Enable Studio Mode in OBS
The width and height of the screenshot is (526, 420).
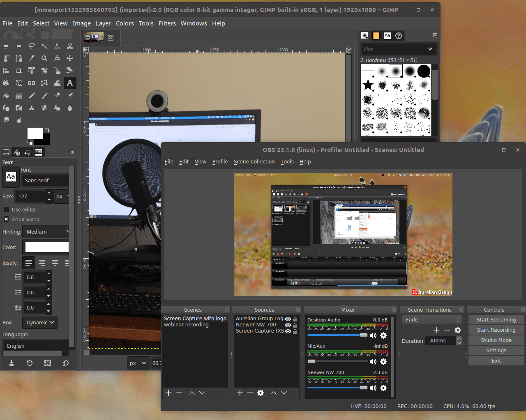(496, 340)
